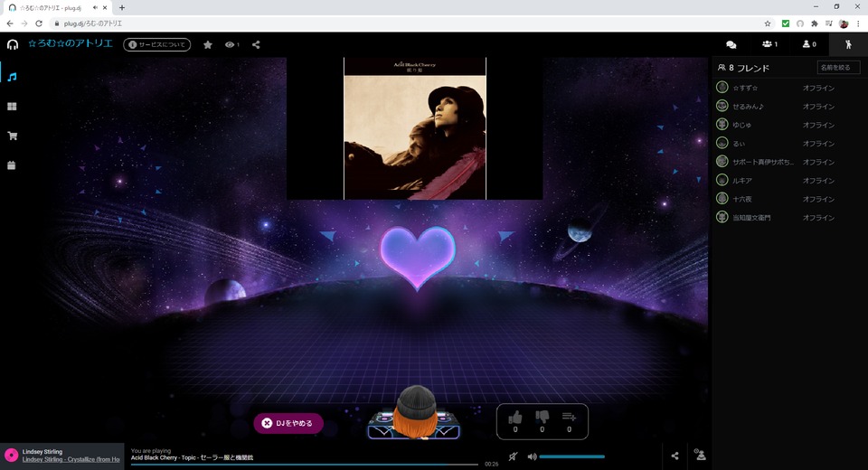Switch to the friends tab
The width and height of the screenshot is (868, 470).
pos(848,44)
